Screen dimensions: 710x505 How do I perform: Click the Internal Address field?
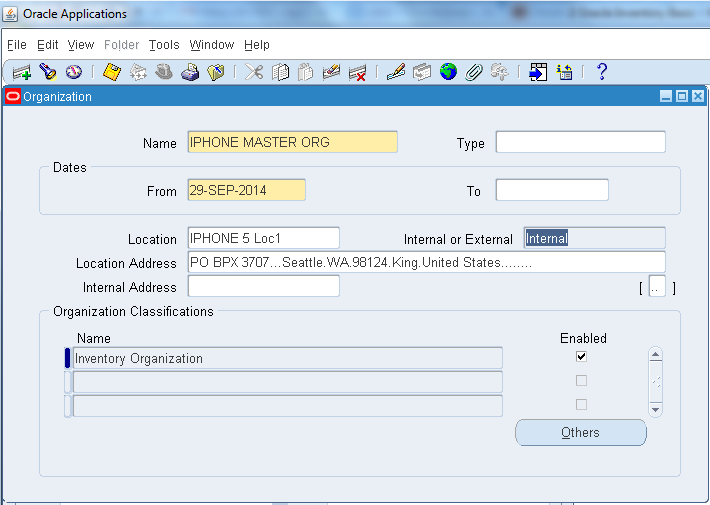(264, 286)
